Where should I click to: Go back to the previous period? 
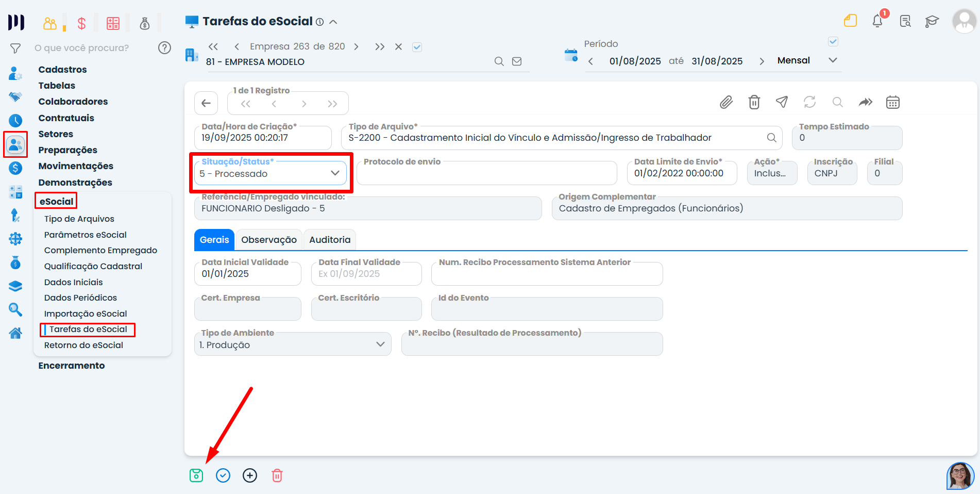point(591,61)
